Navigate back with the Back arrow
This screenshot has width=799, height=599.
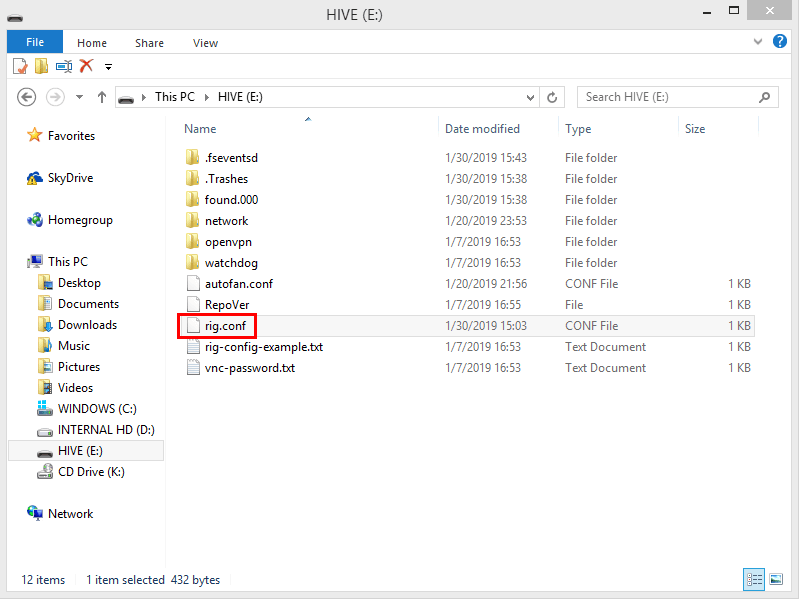(27, 97)
